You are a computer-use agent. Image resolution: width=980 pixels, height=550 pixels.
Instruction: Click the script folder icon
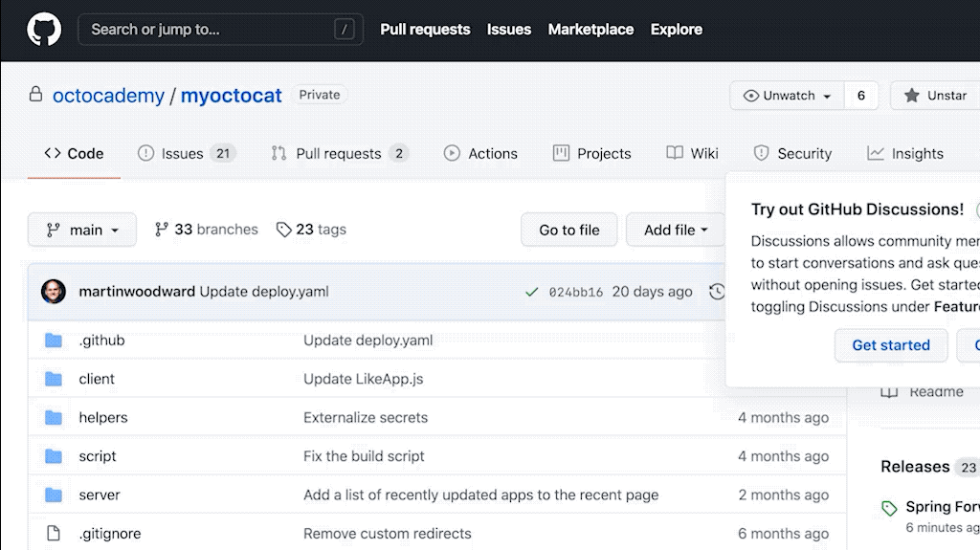(54, 456)
